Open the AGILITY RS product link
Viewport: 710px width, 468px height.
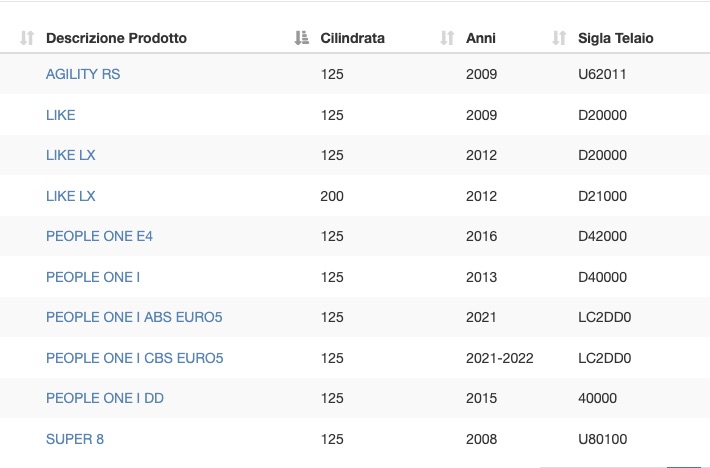pos(83,74)
